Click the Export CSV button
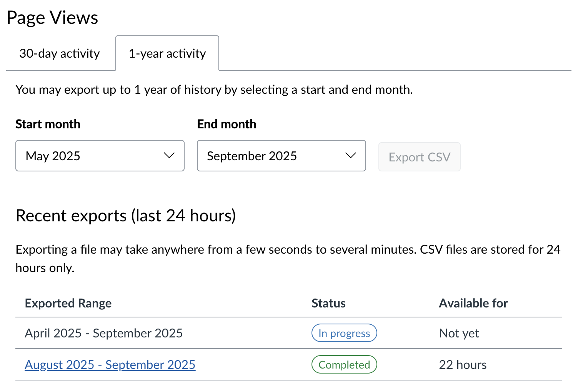The width and height of the screenshot is (573, 392). click(x=419, y=156)
